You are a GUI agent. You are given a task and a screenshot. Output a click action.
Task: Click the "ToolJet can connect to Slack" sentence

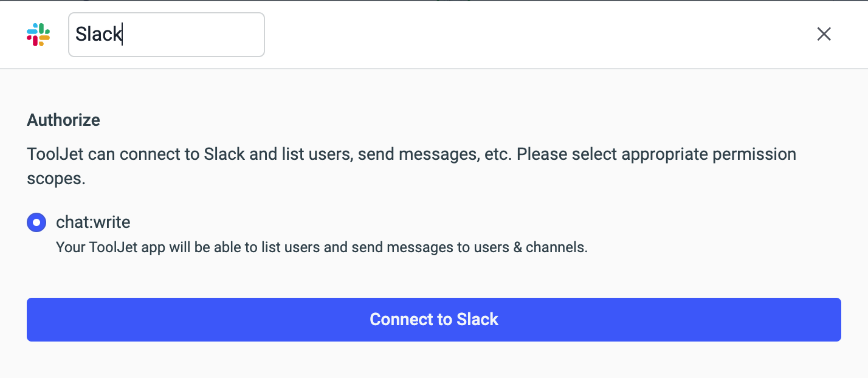pyautogui.click(x=137, y=154)
